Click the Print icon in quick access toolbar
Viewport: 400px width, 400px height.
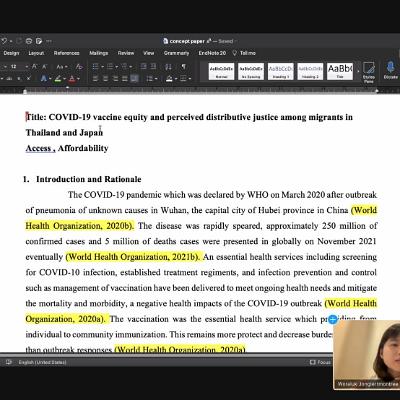tap(29, 41)
